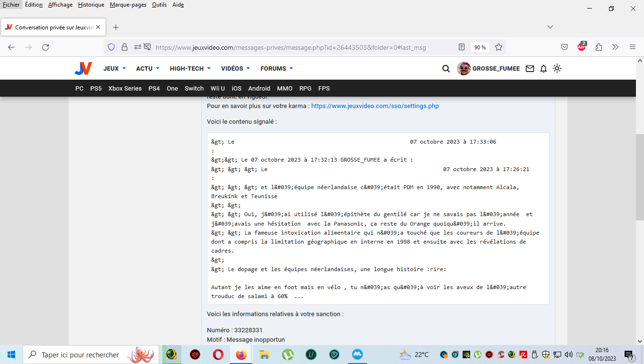Open the karma settings.php link
Screen dimensions: 644x364
tap(375, 106)
